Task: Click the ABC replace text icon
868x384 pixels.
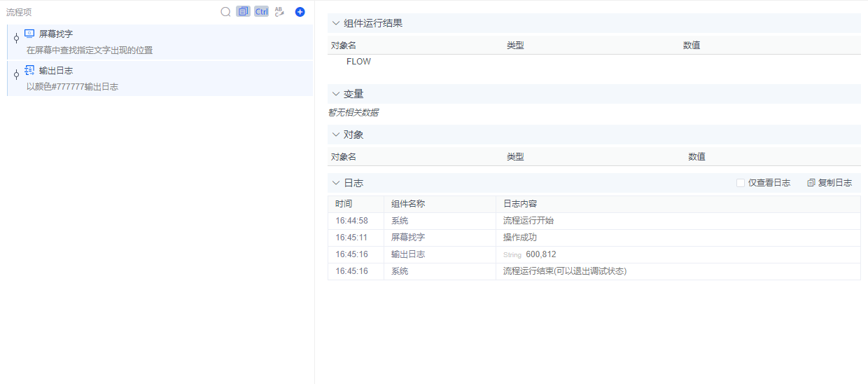Action: pos(279,12)
